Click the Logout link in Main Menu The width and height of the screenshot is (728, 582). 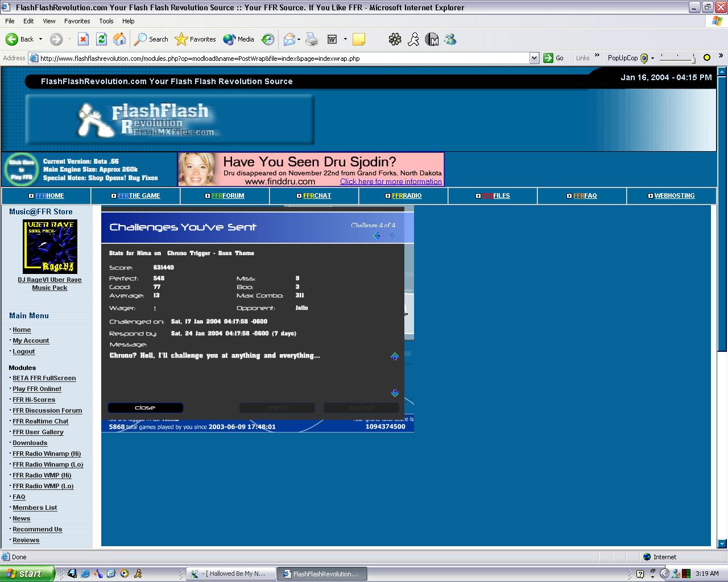click(x=24, y=351)
